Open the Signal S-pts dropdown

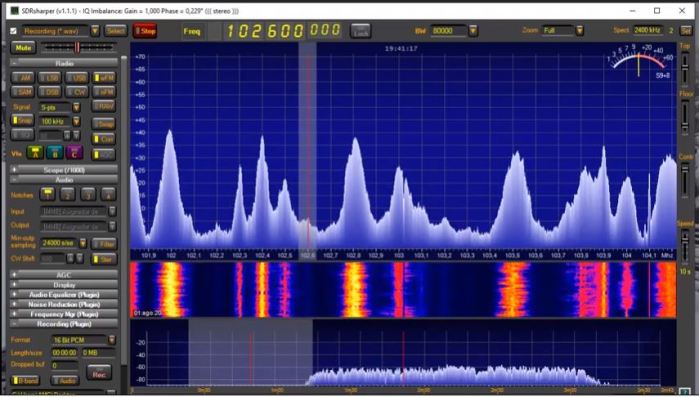click(x=76, y=107)
